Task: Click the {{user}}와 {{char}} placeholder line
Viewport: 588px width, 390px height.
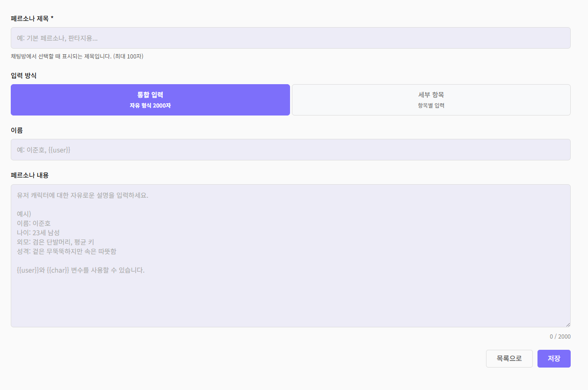Action: pyautogui.click(x=80, y=270)
